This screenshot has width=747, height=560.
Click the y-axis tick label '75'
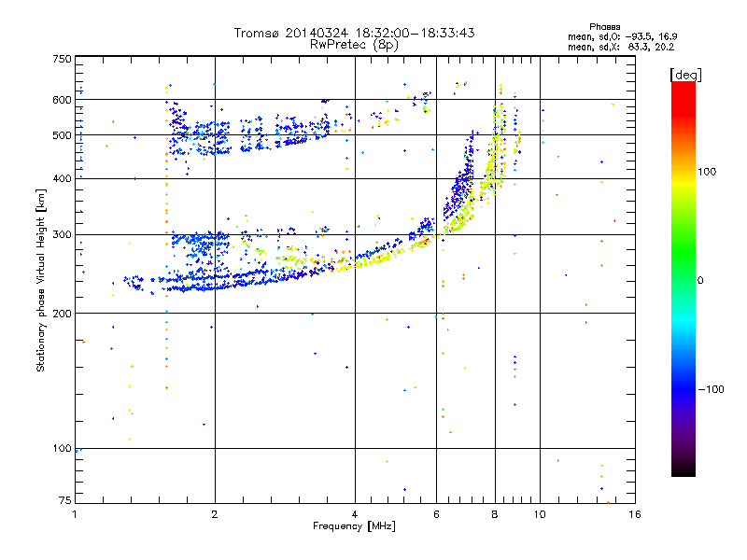click(64, 500)
